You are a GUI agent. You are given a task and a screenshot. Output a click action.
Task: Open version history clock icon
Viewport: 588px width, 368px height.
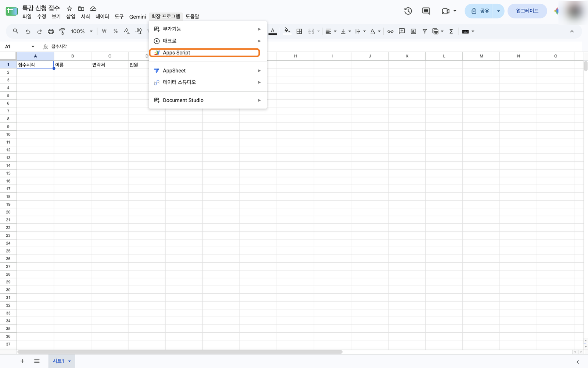pyautogui.click(x=408, y=11)
